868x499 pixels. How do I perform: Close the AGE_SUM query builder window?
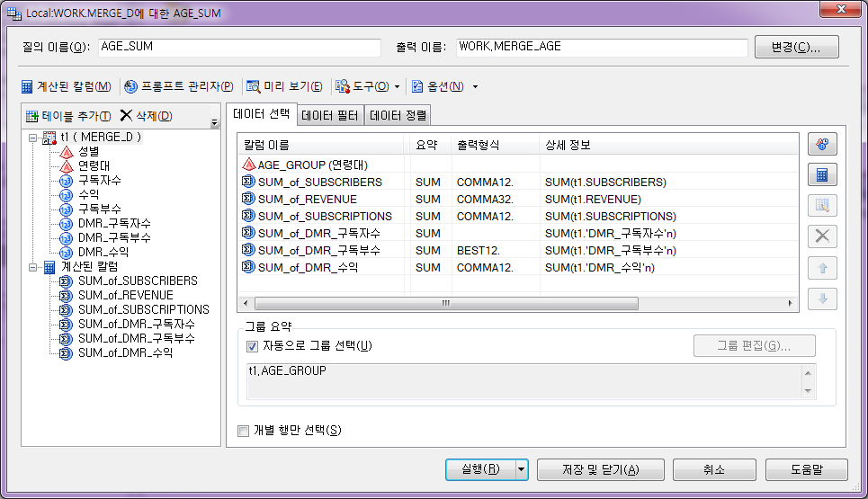(841, 9)
